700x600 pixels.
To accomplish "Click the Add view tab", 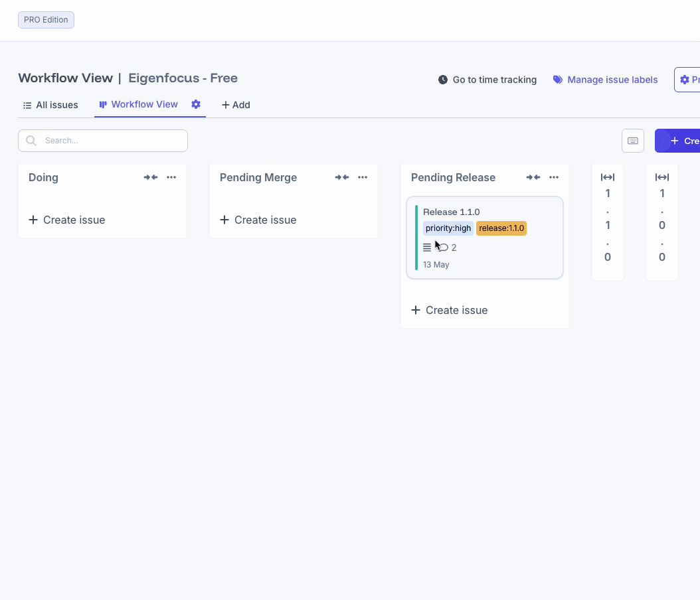I will point(236,105).
